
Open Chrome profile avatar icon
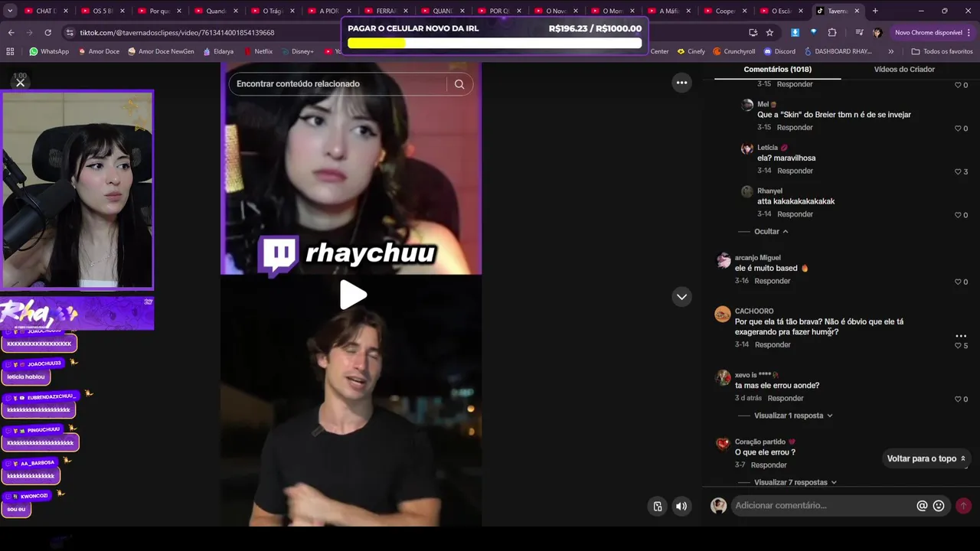click(877, 33)
